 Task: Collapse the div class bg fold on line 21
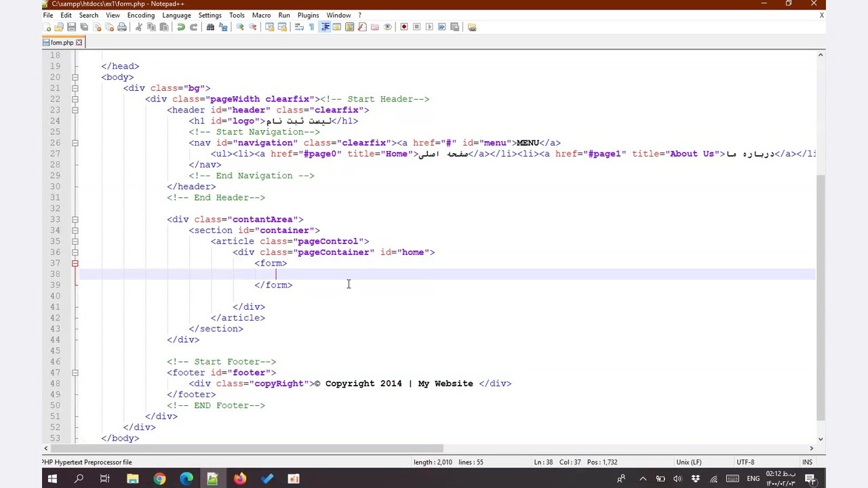click(75, 88)
